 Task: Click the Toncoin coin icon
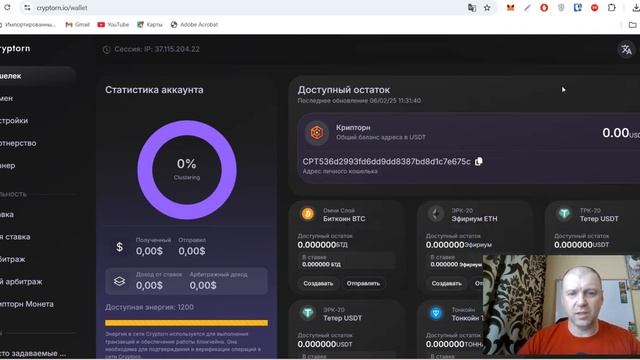click(x=436, y=313)
